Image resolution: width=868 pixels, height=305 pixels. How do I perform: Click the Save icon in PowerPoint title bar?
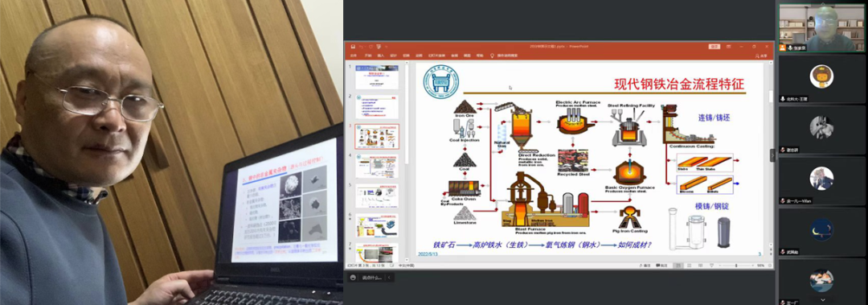353,47
